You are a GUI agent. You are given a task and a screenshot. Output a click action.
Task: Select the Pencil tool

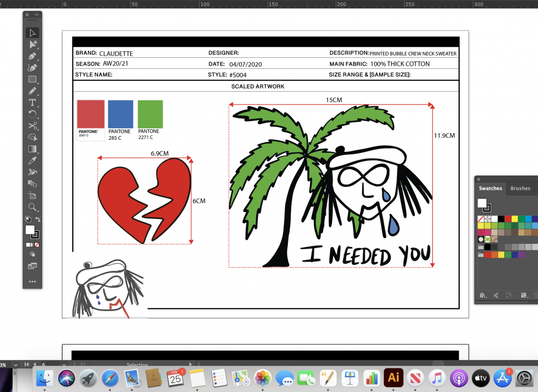[32, 91]
